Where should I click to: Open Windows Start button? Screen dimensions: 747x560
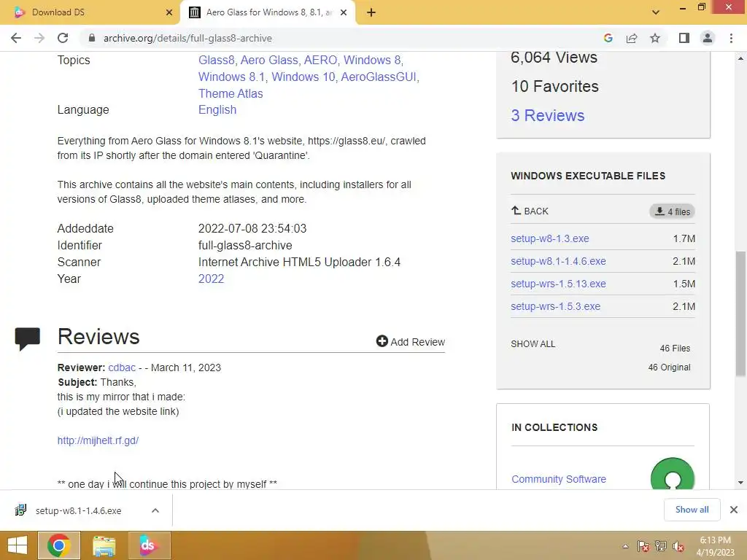pos(18,545)
